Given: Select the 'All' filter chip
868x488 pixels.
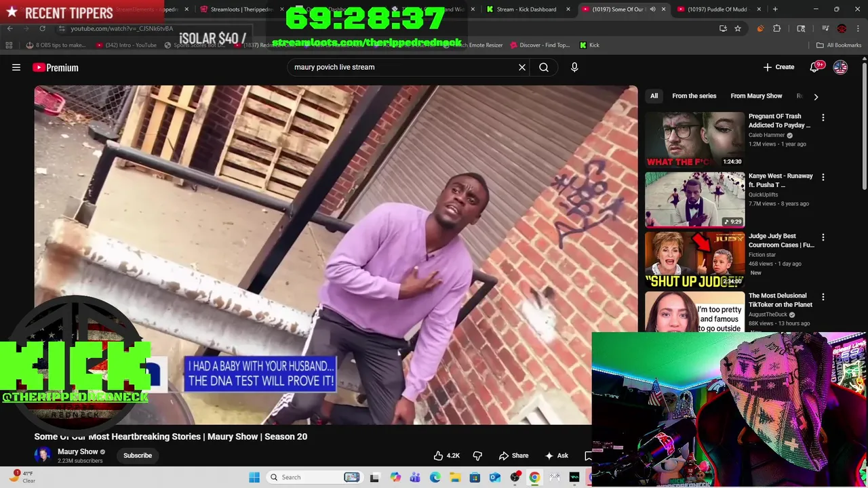Looking at the screenshot, I should point(654,96).
